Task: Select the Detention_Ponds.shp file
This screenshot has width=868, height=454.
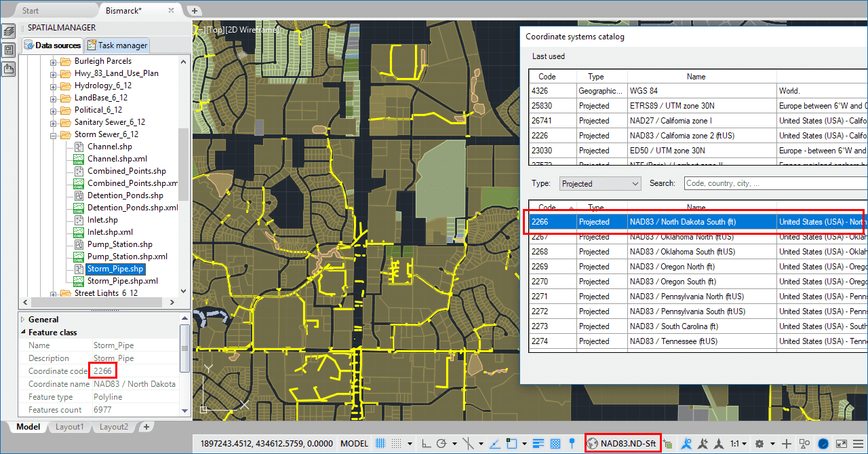Action: coord(125,195)
